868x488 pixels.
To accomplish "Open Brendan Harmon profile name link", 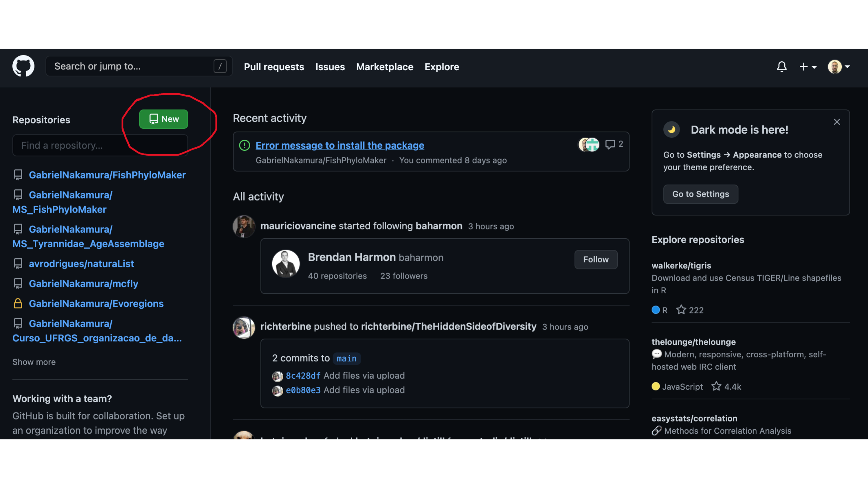I will (351, 257).
